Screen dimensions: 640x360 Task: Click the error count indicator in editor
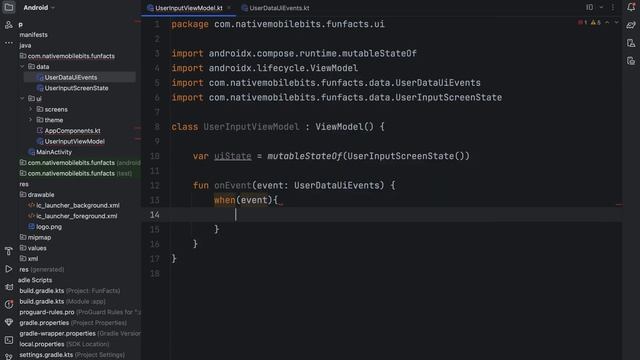582,22
